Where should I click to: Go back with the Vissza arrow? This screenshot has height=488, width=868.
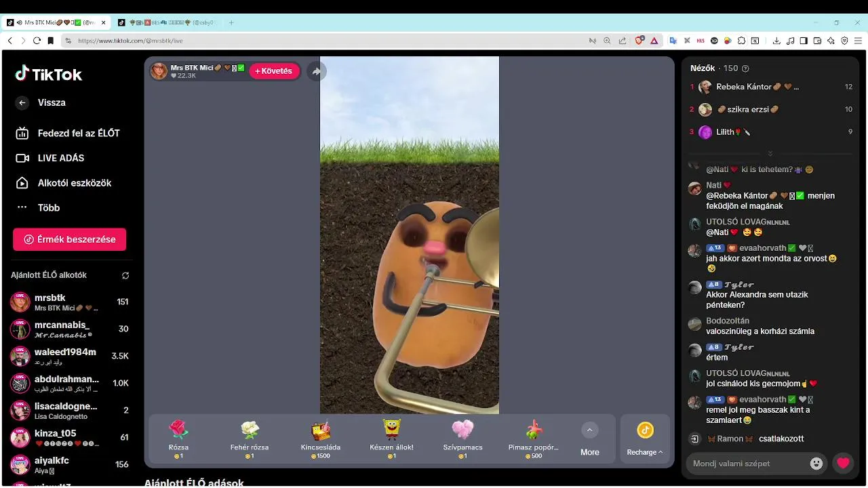22,103
